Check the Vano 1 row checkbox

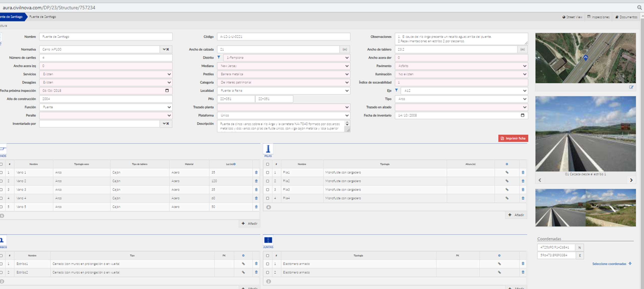coord(1,172)
